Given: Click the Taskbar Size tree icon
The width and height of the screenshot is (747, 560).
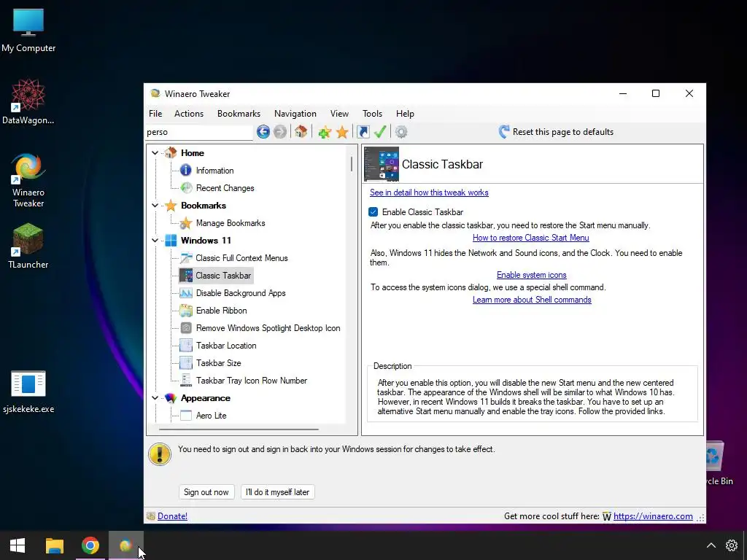Looking at the screenshot, I should 186,363.
